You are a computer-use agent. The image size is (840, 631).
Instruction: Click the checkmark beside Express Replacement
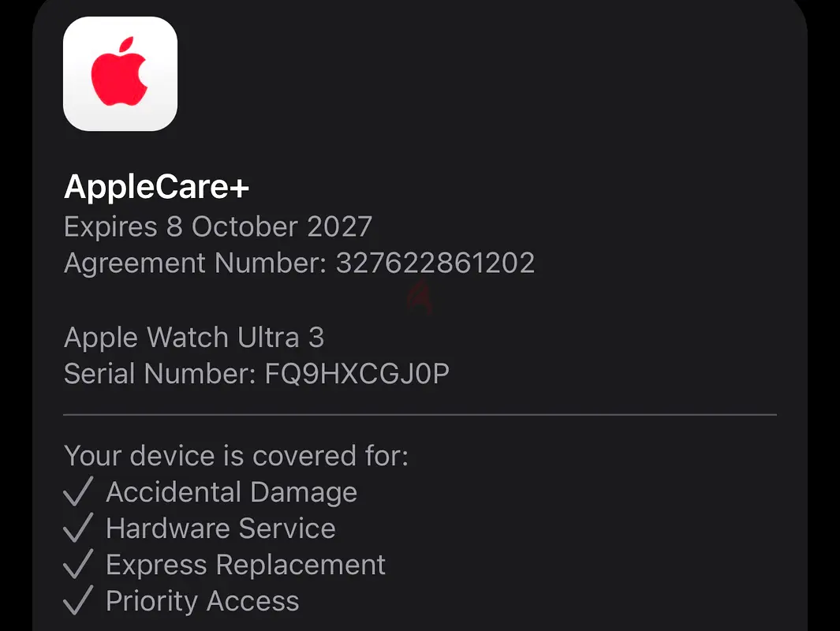78,564
